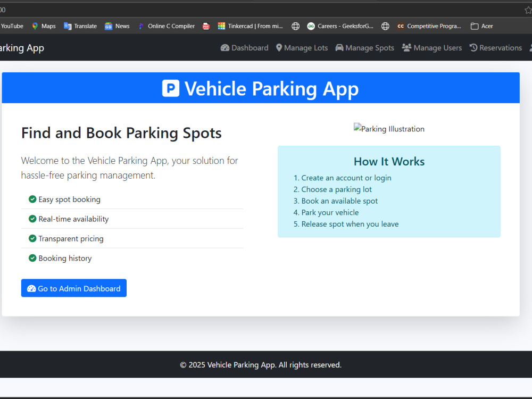
Task: Click the check icon beside Transparent pricing
Action: tap(32, 238)
